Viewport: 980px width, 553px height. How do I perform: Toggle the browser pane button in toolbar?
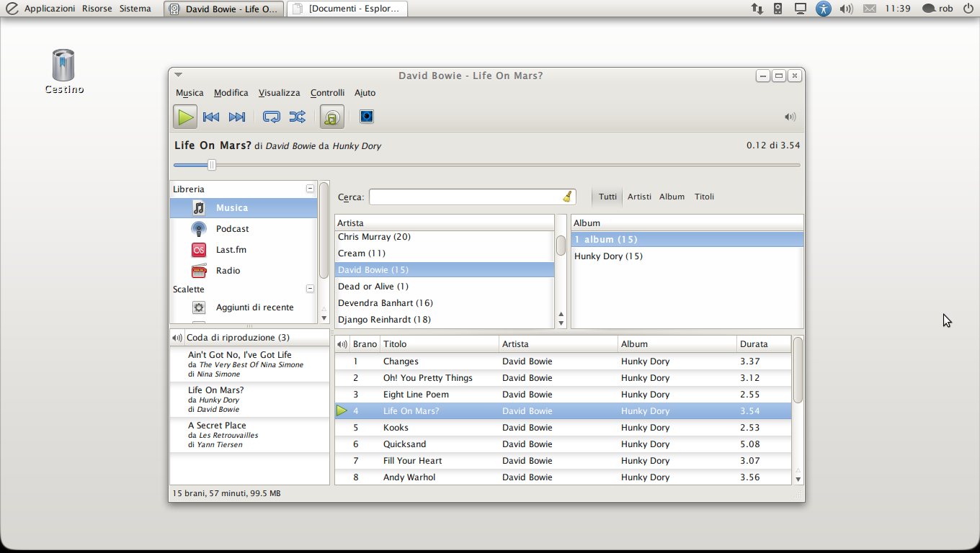click(x=332, y=117)
